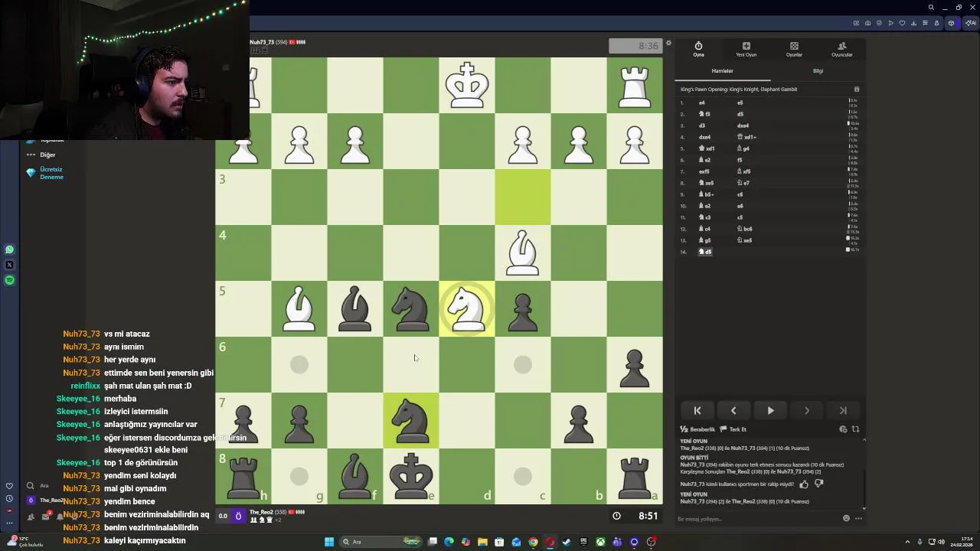Click the legal move dot on g8
Screen dimensions: 980x551
click(299, 476)
